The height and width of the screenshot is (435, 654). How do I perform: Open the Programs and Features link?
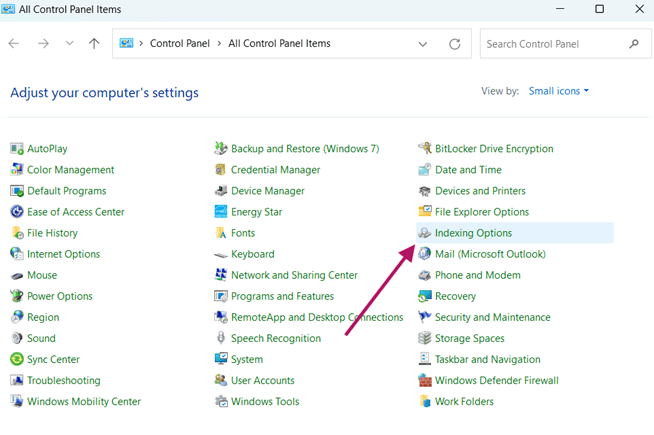[282, 296]
